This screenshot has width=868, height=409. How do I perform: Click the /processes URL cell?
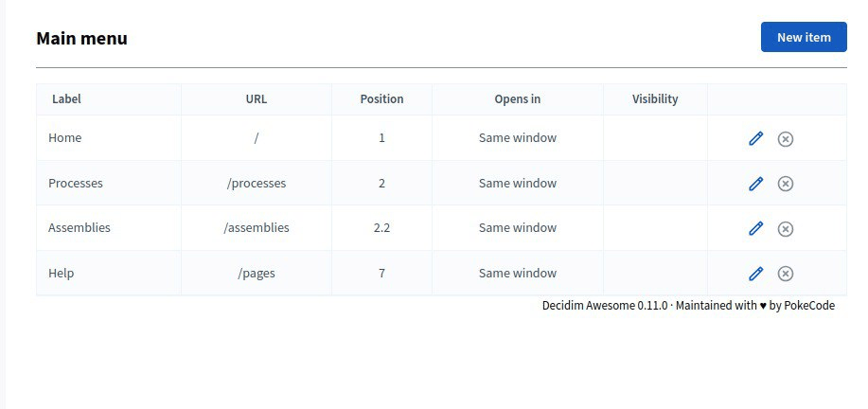(x=257, y=183)
